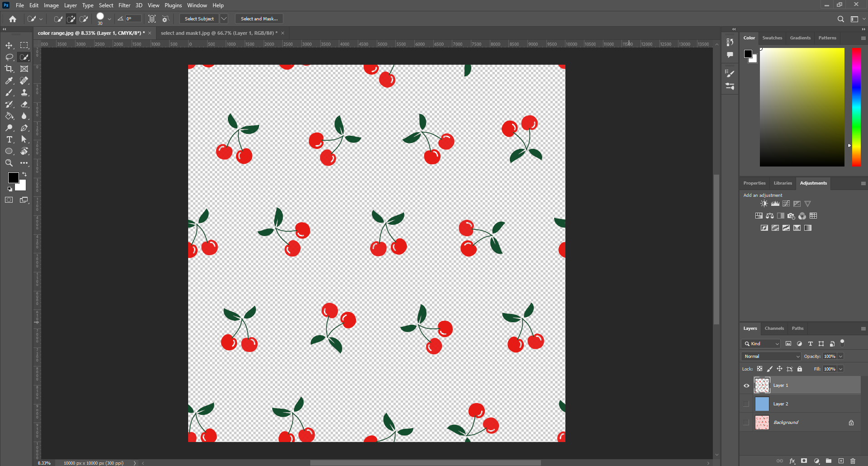This screenshot has height=466, width=868.
Task: Switch to the Channels tab
Action: 774,328
